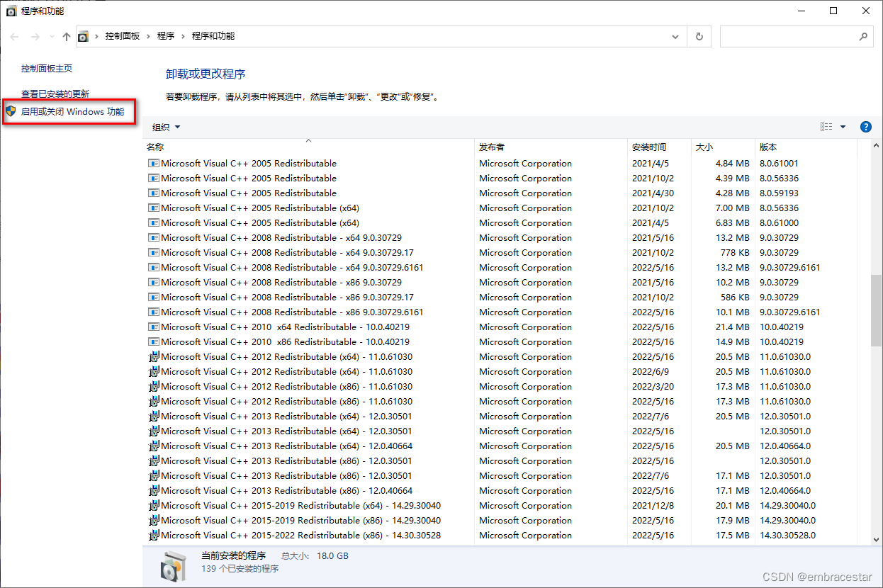Click icon of Visual C++ 2015-2019 (x64) row

click(x=154, y=505)
